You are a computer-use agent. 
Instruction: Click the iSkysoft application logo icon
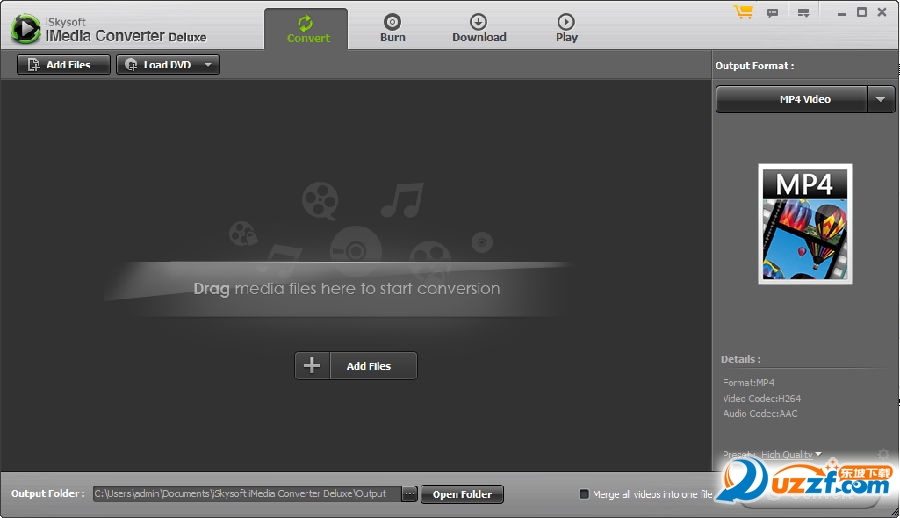click(x=26, y=29)
